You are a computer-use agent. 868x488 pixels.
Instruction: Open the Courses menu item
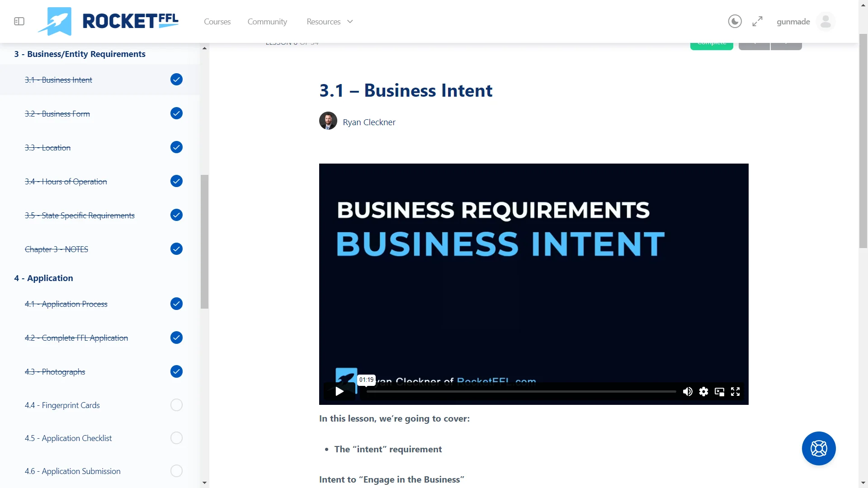(x=217, y=21)
